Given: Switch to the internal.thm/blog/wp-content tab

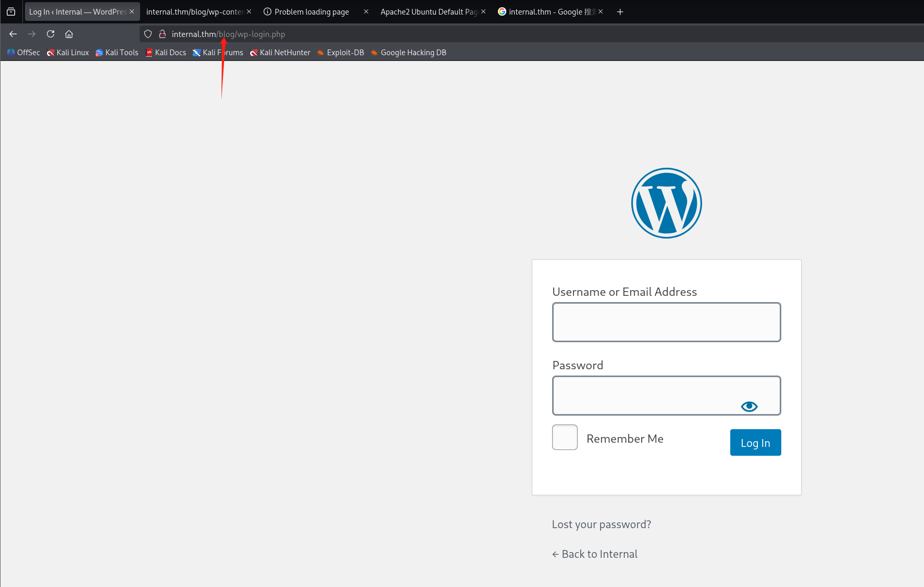Looking at the screenshot, I should [x=194, y=11].
